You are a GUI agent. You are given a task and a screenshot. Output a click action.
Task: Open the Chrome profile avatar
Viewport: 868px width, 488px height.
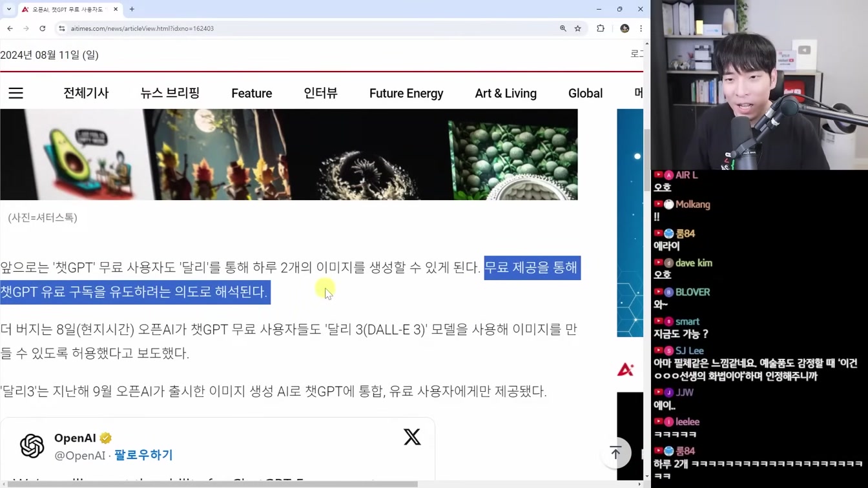625,28
